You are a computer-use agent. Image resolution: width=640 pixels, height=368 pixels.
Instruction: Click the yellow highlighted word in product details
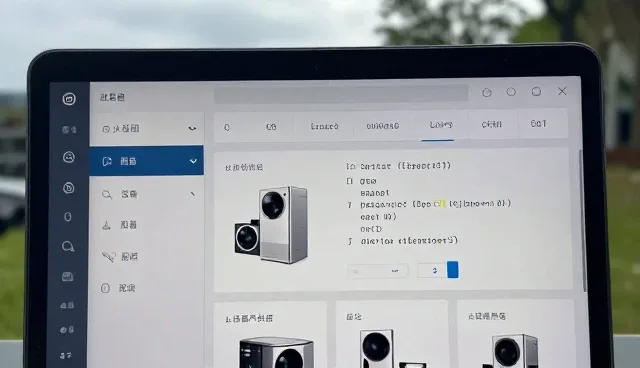click(x=439, y=204)
